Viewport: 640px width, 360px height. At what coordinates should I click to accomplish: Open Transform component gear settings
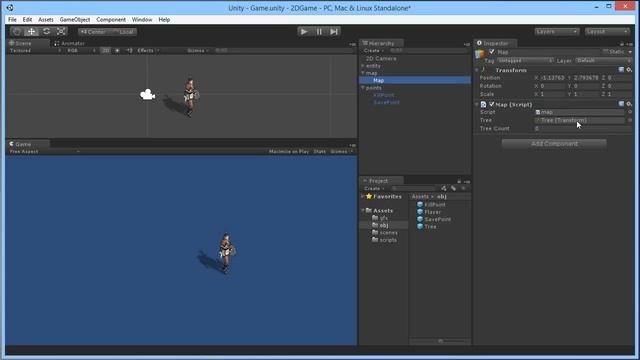[x=629, y=70]
